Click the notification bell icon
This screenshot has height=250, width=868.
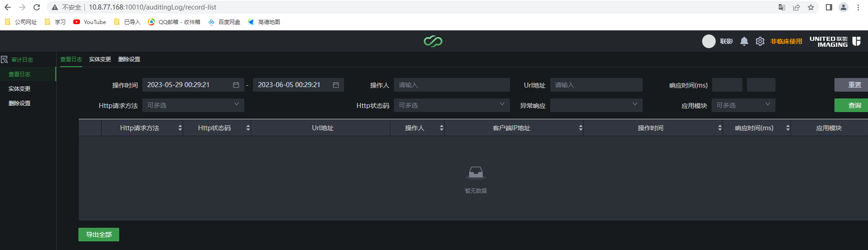[x=744, y=41]
